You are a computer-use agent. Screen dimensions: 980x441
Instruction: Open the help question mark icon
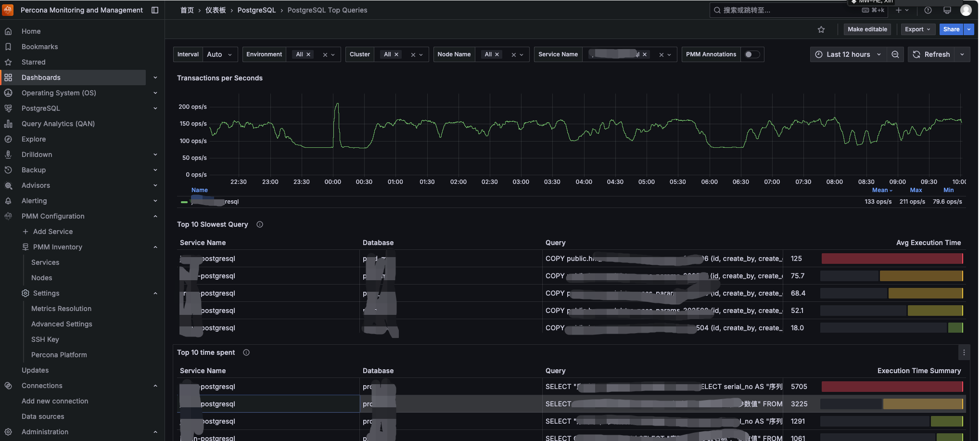tap(928, 10)
